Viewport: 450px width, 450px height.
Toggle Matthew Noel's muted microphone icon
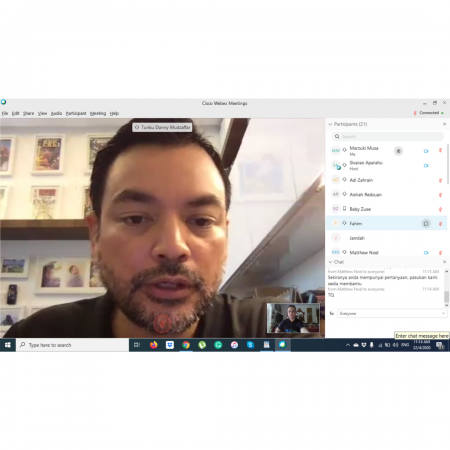pos(440,253)
